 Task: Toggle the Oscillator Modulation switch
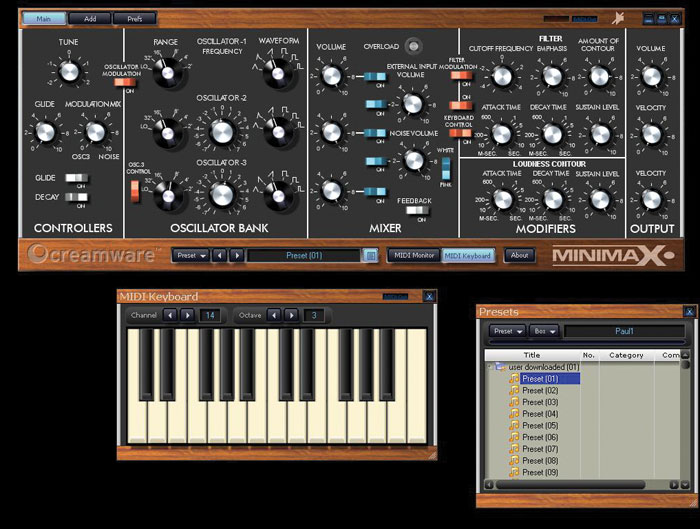click(124, 82)
